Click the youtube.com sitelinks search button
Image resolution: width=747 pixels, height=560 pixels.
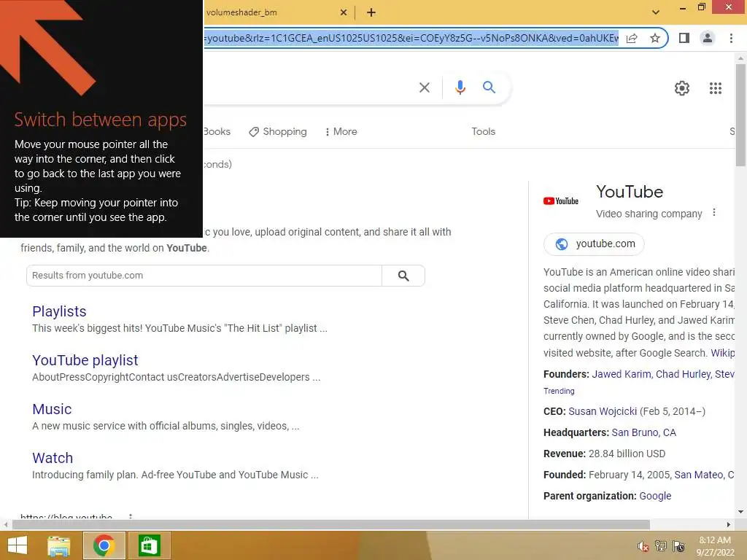[x=403, y=276]
